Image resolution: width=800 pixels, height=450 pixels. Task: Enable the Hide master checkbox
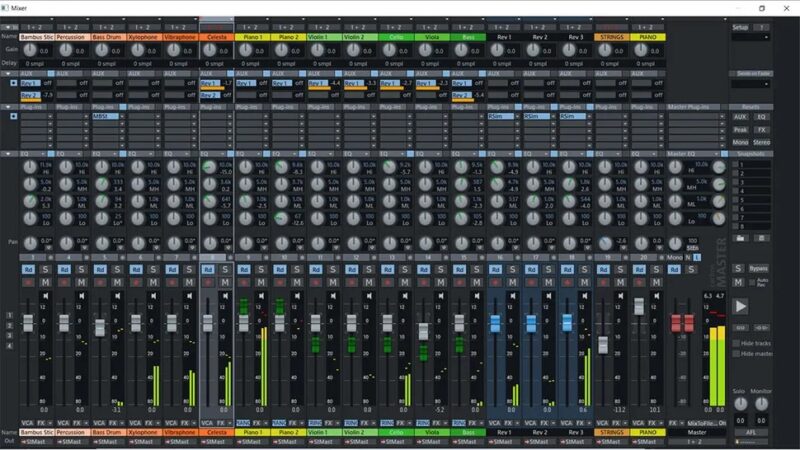[736, 354]
